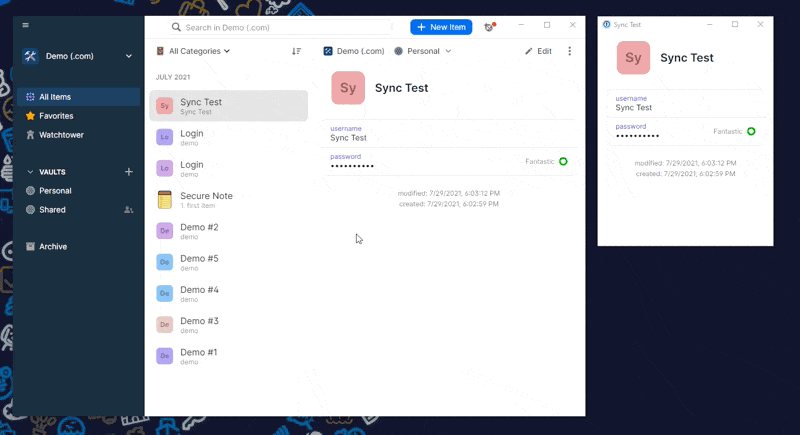
Task: Click the notification bell icon
Action: [489, 27]
